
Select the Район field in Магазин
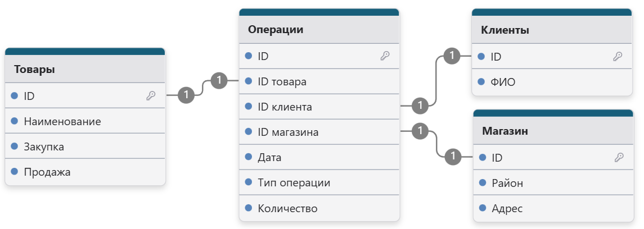(x=553, y=183)
